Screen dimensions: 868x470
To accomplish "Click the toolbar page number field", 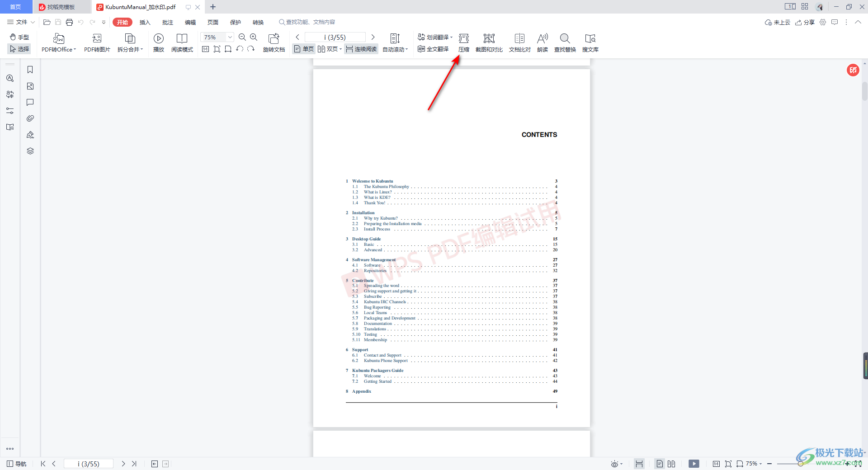I will coord(335,37).
